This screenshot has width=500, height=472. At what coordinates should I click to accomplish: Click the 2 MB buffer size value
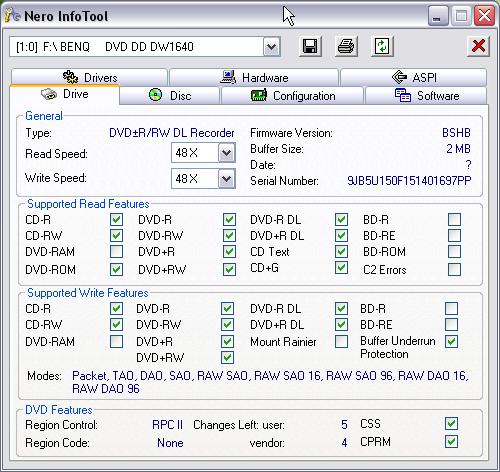[x=458, y=149]
